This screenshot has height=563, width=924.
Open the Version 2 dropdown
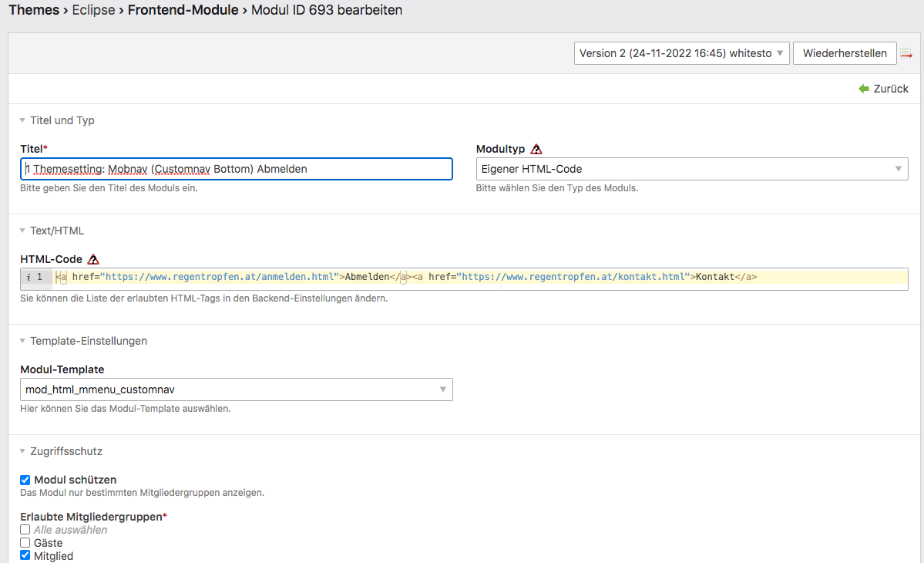(682, 53)
